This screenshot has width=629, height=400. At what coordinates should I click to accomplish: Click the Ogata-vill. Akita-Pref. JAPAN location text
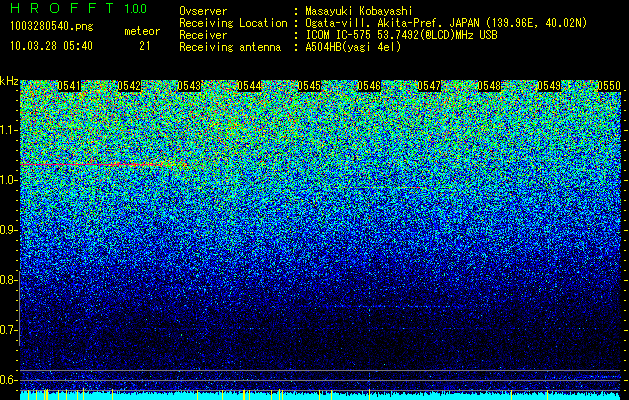(x=446, y=24)
